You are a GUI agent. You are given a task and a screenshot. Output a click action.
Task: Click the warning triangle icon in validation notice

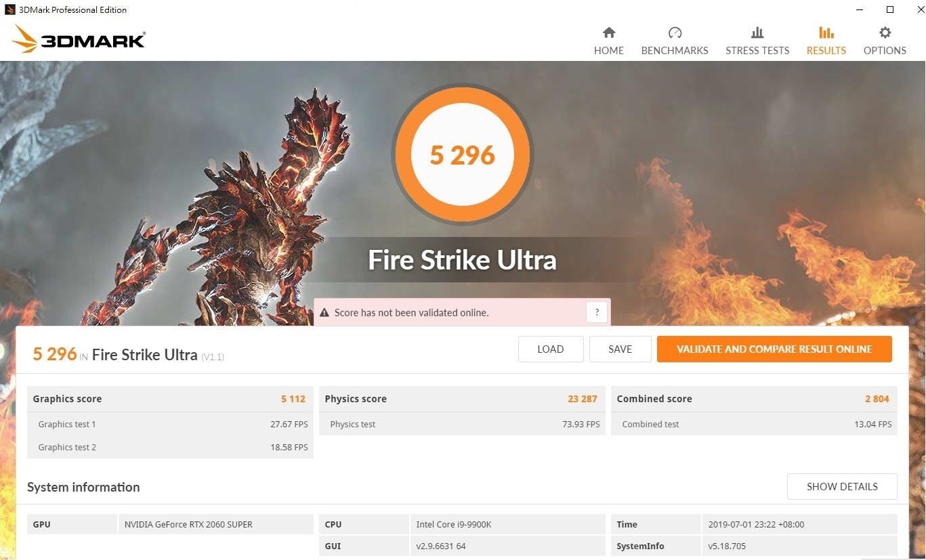coord(324,313)
